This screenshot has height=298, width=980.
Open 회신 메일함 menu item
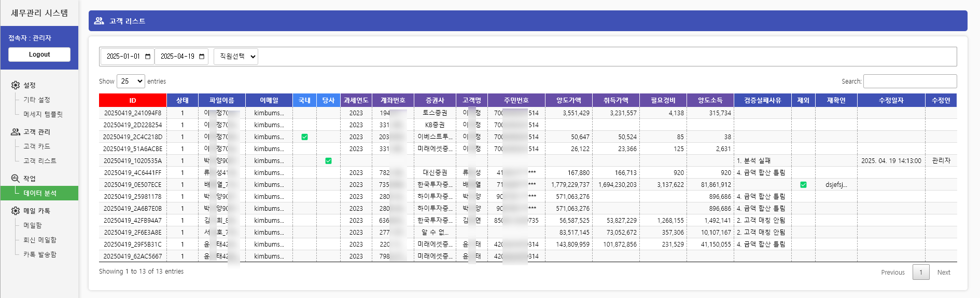[x=40, y=240]
